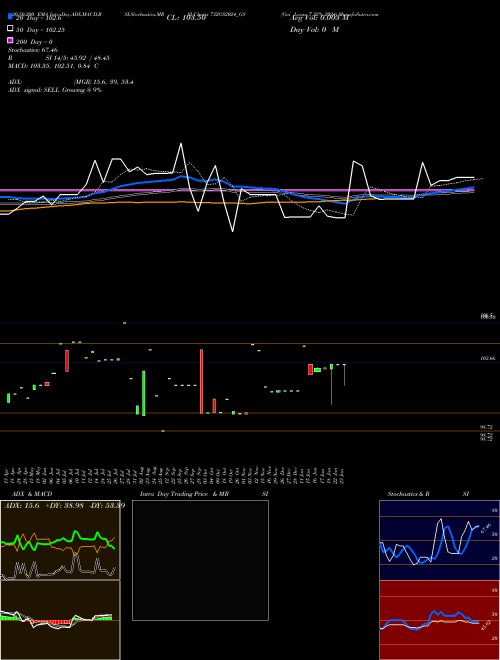The height and width of the screenshot is (660, 500).
Task: Click the 'Stochastics & R' panel title
Action: pos(408,494)
